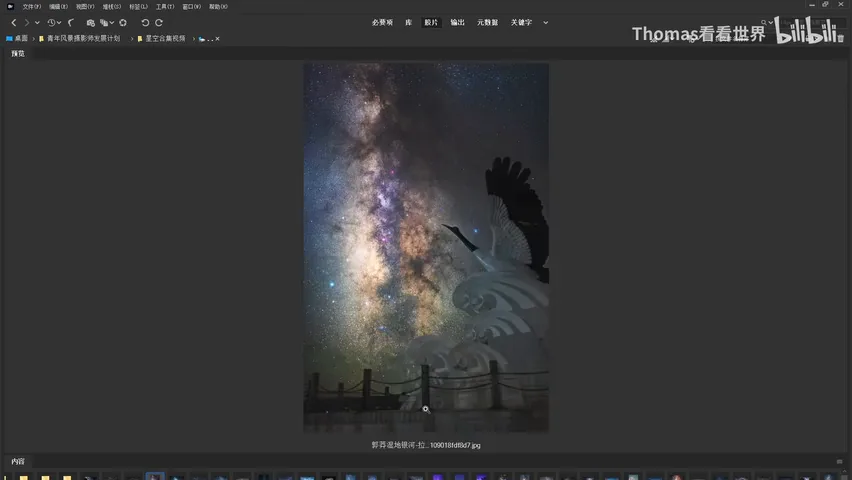Open the 编辑 menu
This screenshot has width=852, height=480.
coord(58,7)
